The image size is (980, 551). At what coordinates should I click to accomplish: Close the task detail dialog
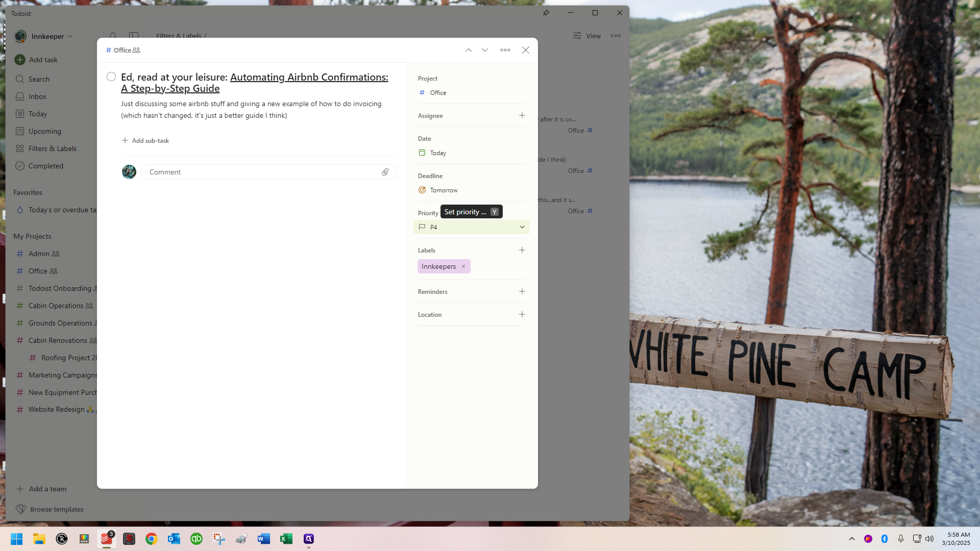[526, 50]
